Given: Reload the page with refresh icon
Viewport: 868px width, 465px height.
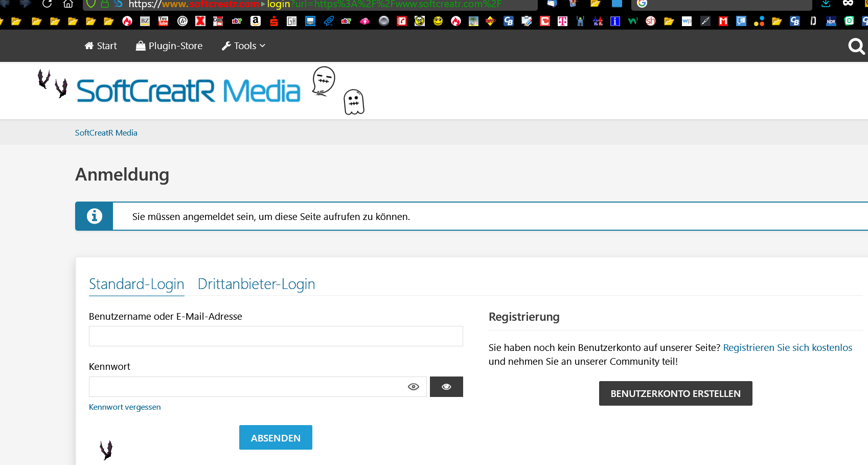Looking at the screenshot, I should (47, 4).
